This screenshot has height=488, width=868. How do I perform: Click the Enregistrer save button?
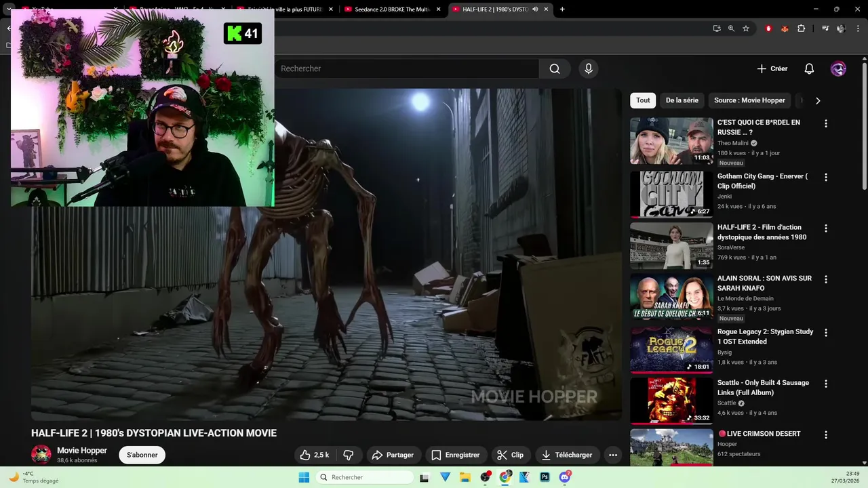point(456,455)
